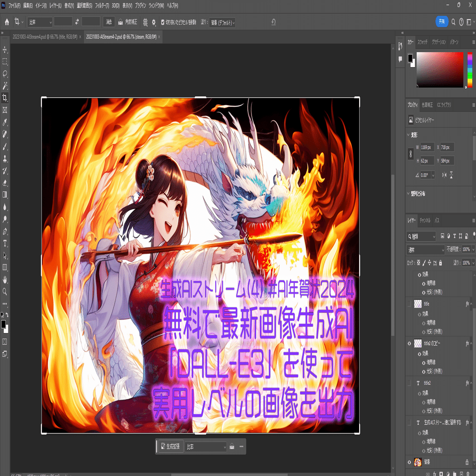
Task: Select the Rectangle shape tool
Action: click(x=5, y=267)
